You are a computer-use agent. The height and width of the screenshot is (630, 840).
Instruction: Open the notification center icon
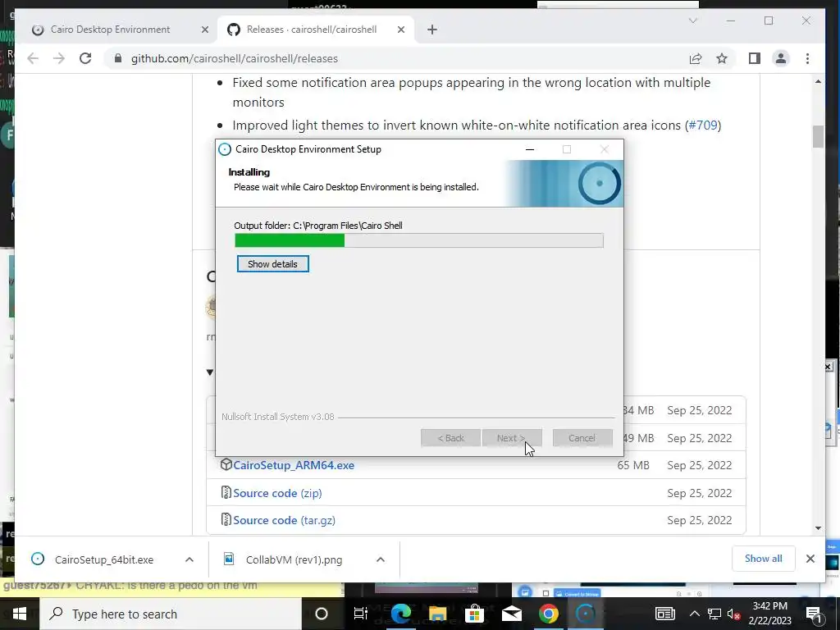pos(815,614)
